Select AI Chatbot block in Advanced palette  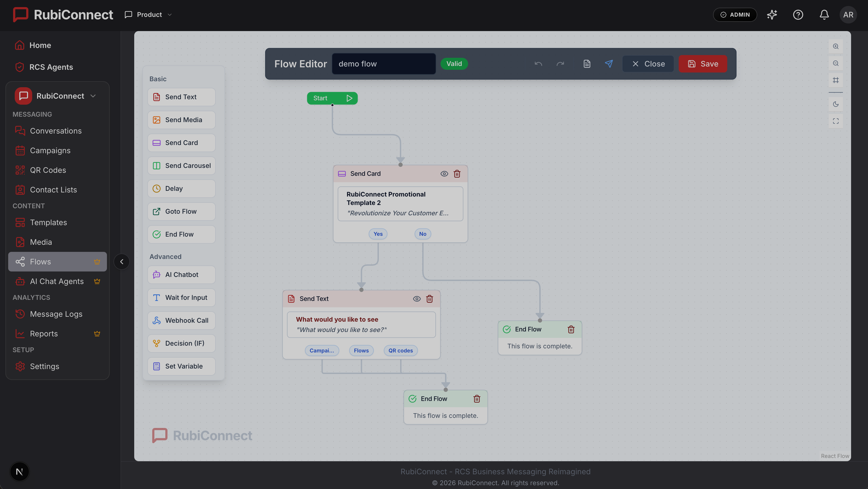(x=181, y=275)
